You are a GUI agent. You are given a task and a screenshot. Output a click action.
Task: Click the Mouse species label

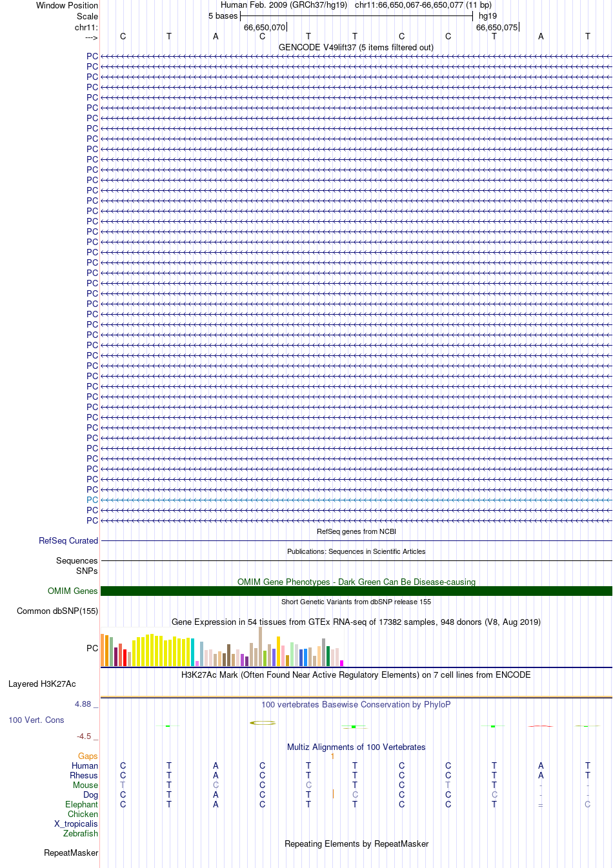[85, 785]
